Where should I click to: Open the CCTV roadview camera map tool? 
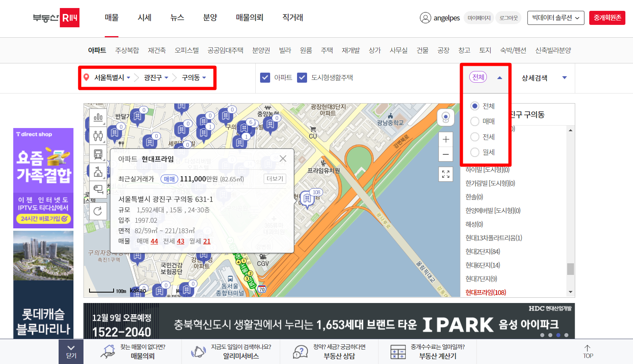(x=98, y=189)
